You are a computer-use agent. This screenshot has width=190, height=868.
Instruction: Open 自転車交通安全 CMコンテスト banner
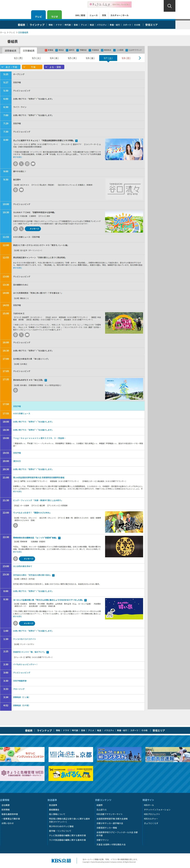click(119, 754)
